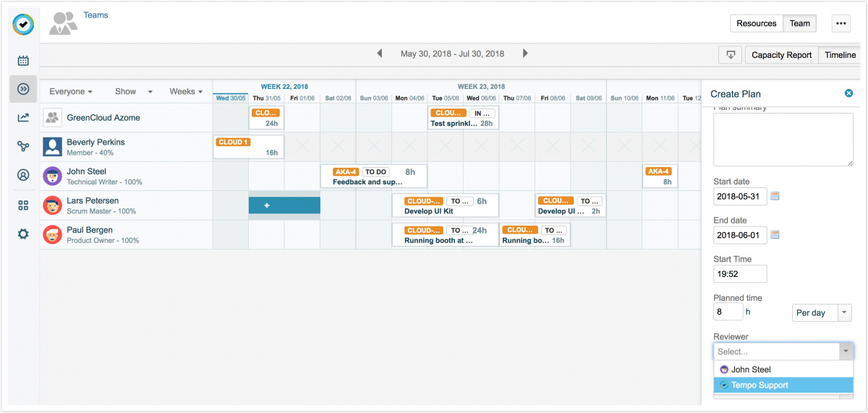Open the accounts user icon in sidebar

[x=23, y=175]
